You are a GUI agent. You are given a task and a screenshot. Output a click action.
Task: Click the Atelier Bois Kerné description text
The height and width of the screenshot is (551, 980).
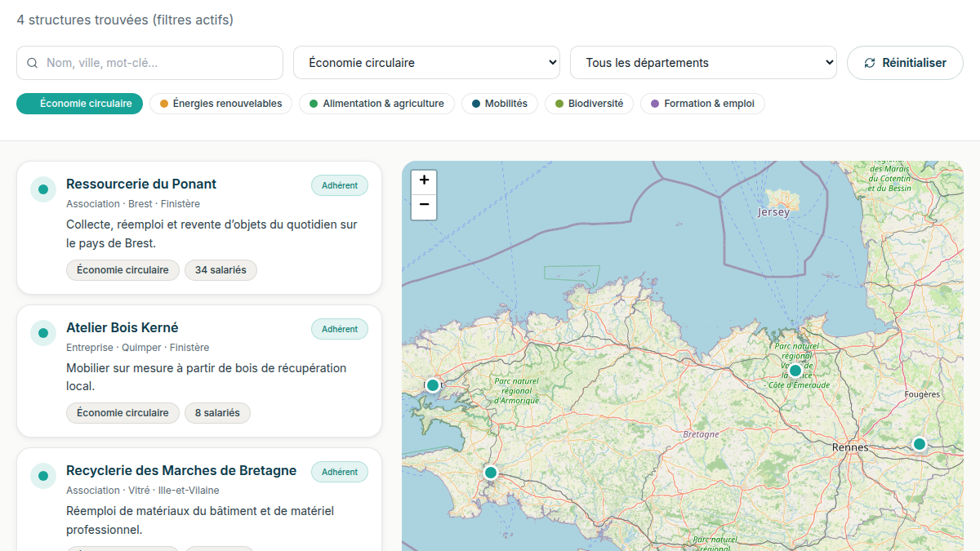[207, 377]
